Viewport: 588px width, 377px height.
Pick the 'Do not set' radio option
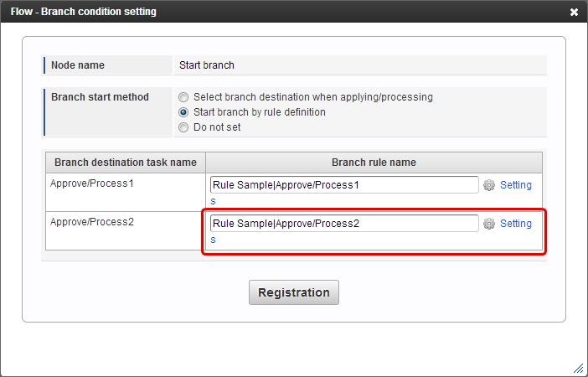click(183, 127)
